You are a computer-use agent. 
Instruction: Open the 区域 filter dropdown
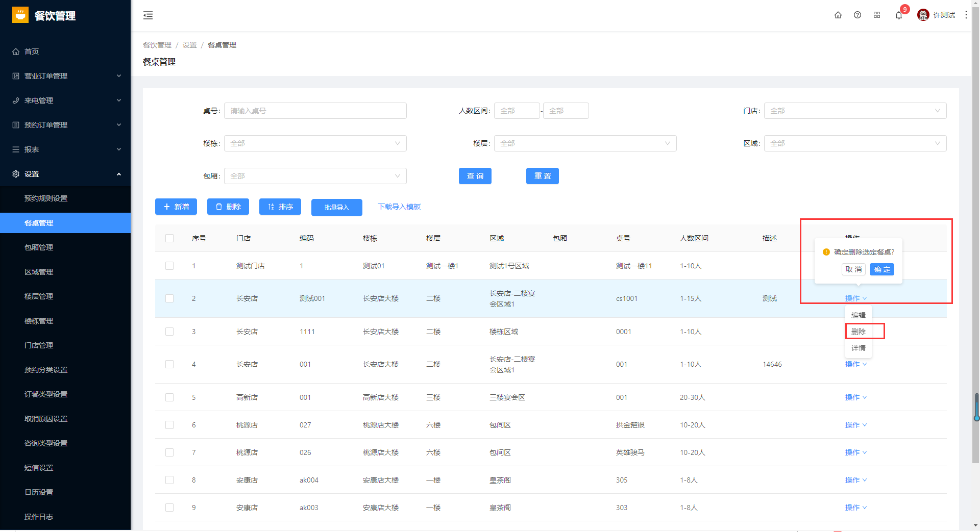pos(855,143)
